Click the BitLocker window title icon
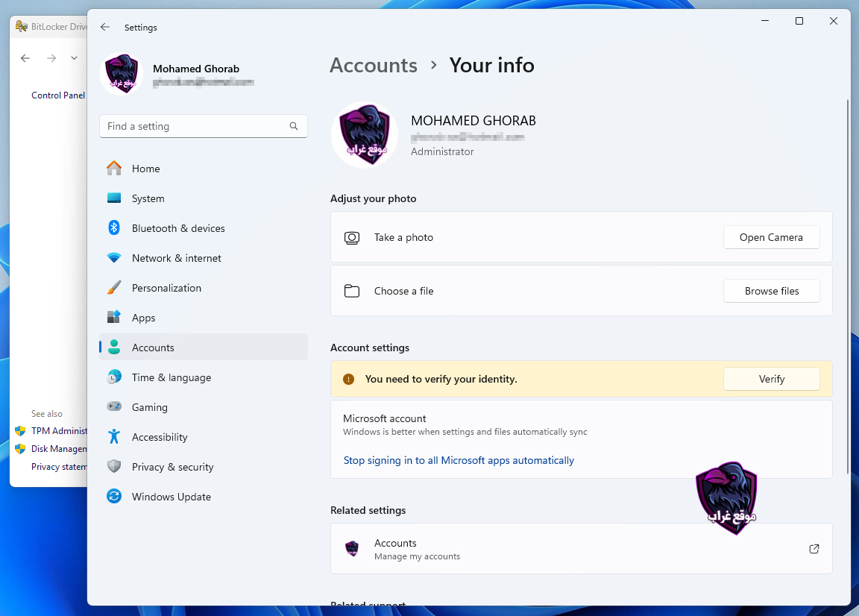 [22, 26]
